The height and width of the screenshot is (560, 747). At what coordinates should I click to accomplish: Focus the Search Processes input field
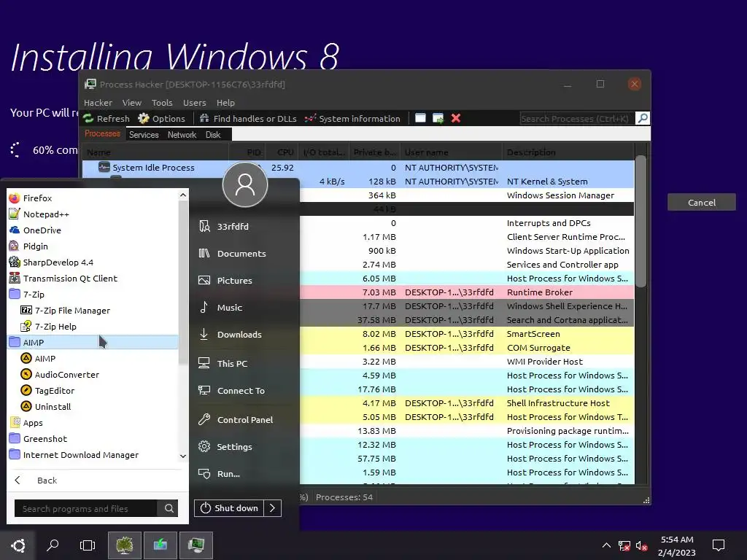(577, 119)
